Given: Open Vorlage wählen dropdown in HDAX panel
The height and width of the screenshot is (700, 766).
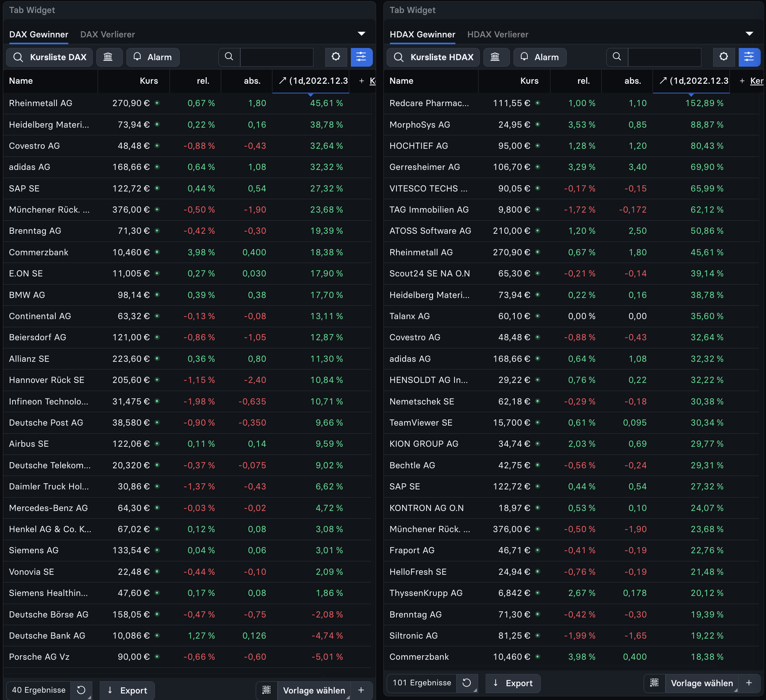Looking at the screenshot, I should click(702, 683).
